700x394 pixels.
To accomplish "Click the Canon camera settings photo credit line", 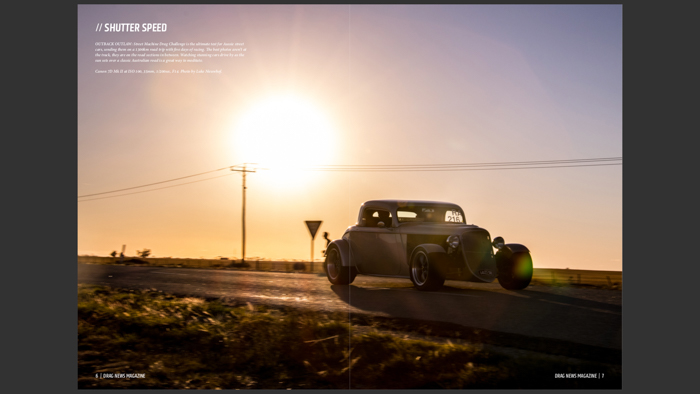I will (x=158, y=71).
